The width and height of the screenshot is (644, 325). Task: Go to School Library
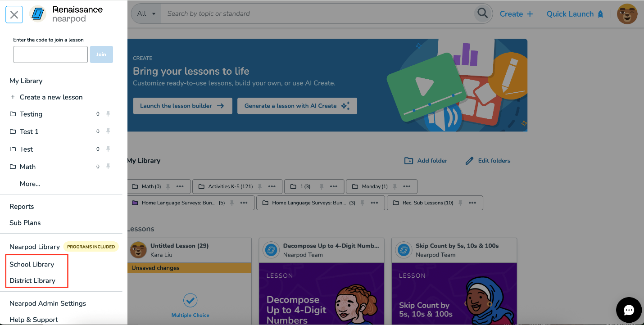[32, 264]
